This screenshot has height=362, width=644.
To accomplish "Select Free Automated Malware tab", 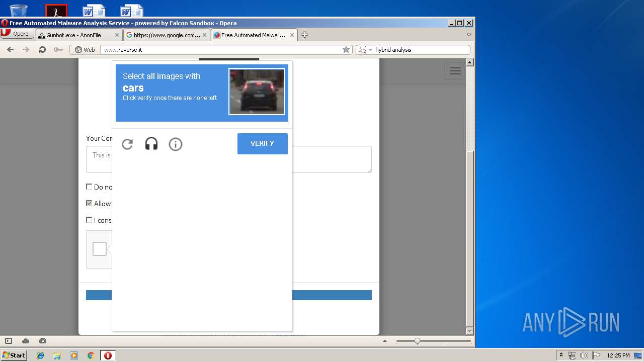I will point(253,35).
